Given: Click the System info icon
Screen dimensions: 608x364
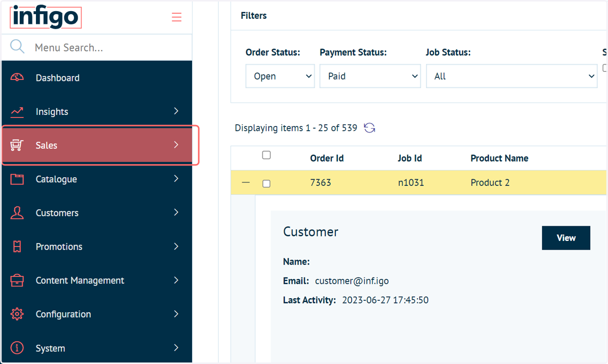Looking at the screenshot, I should (x=17, y=348).
